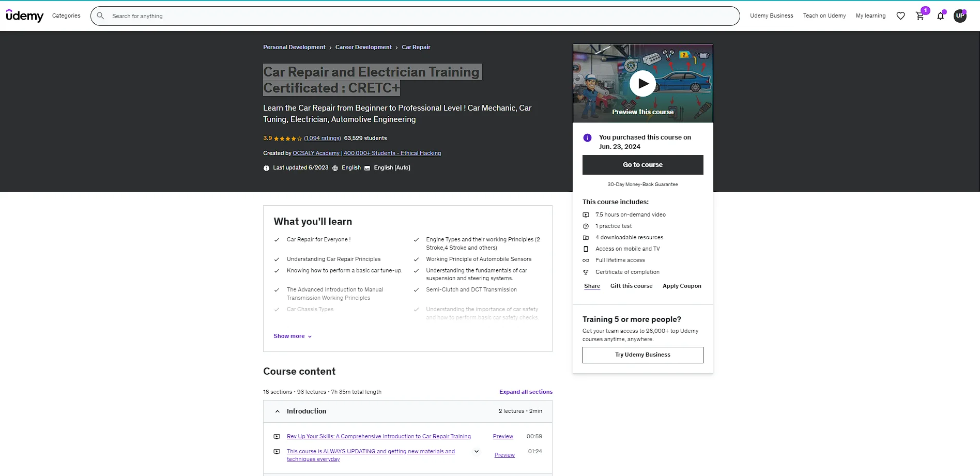Click Understanding Car Repair Principles item
980x476 pixels.
(x=333, y=259)
